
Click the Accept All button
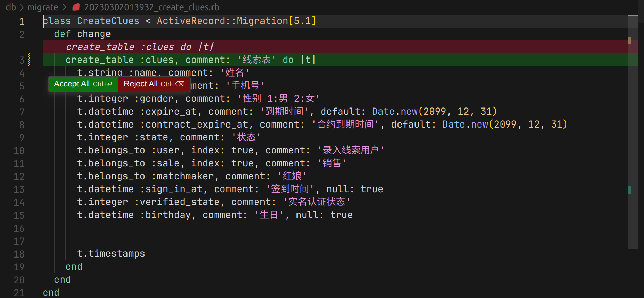coord(83,84)
